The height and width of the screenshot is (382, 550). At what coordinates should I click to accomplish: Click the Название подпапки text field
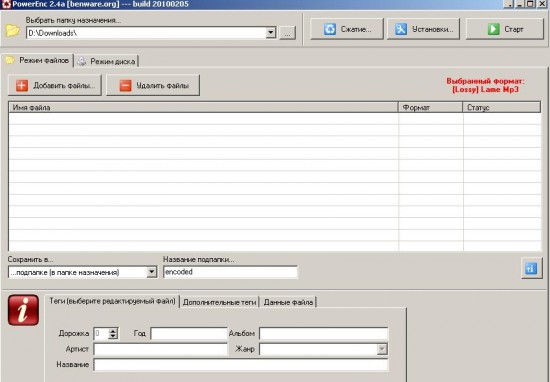(230, 272)
